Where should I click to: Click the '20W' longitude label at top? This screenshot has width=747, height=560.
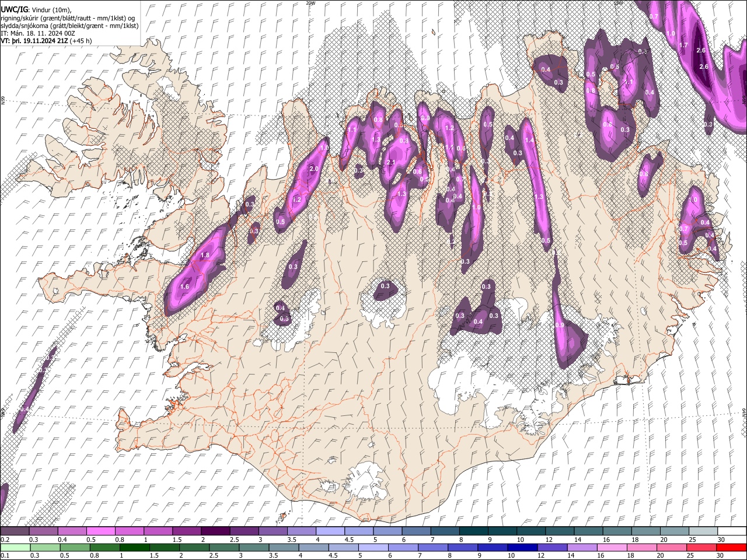[310, 3]
